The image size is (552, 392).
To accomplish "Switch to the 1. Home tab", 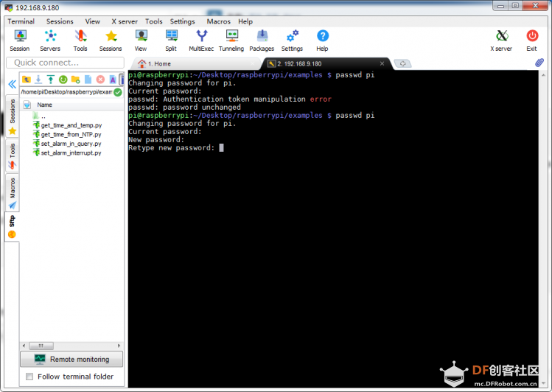I will coord(195,63).
